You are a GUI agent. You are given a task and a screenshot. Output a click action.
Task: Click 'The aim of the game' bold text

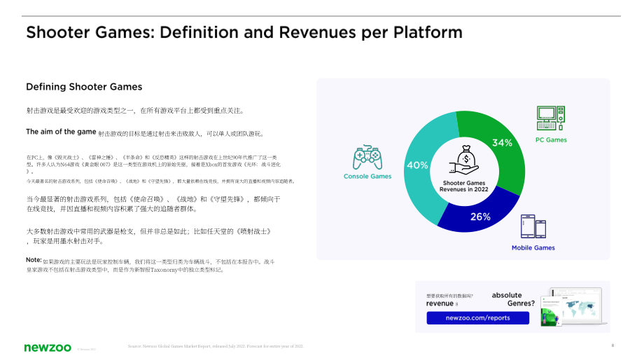(61, 132)
